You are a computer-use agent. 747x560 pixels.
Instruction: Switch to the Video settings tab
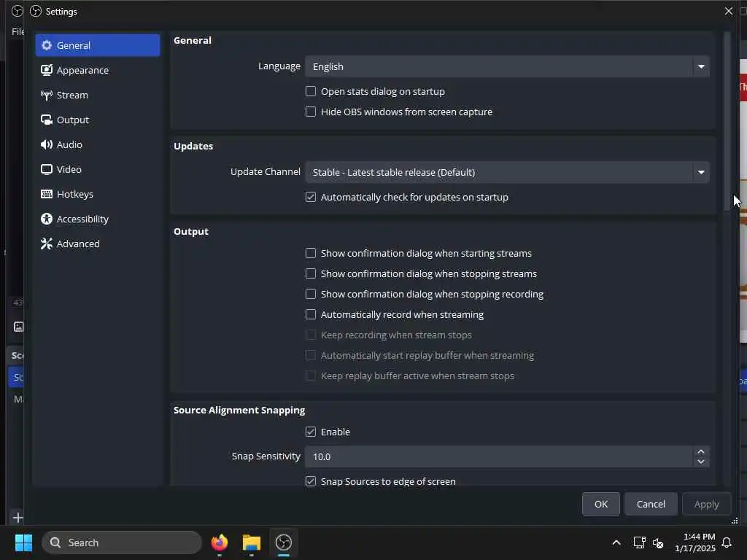point(98,169)
